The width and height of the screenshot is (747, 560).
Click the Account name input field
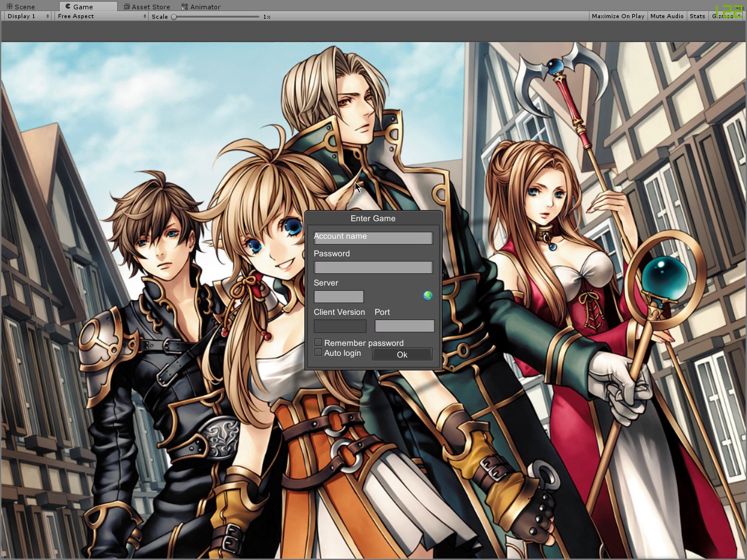tap(373, 238)
